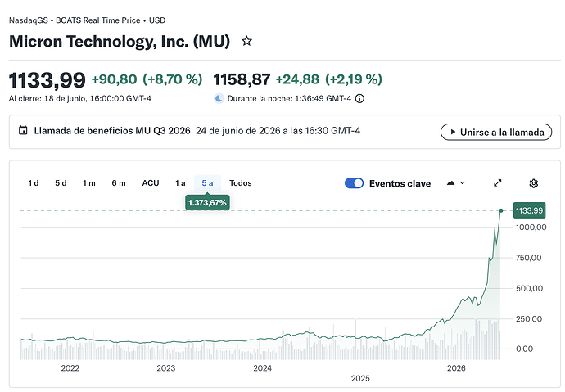
Task: Toggle Eventos clave switch
Action: click(x=354, y=183)
